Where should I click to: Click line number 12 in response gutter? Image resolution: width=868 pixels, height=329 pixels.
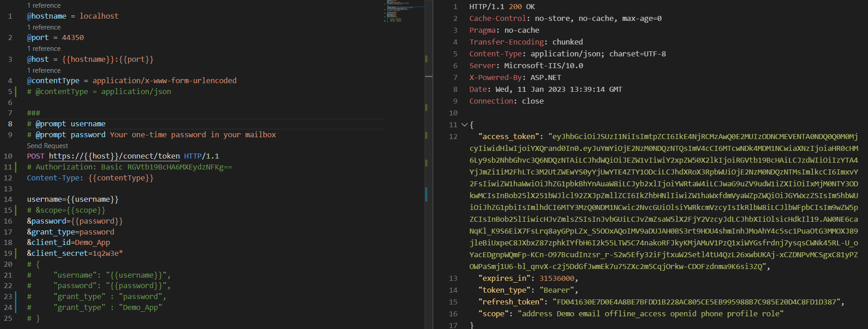coord(453,137)
